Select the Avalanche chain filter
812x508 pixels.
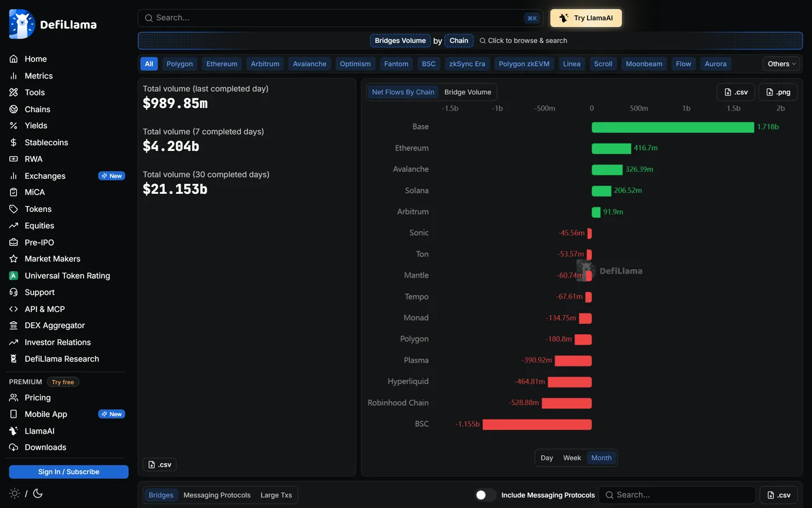pos(310,64)
